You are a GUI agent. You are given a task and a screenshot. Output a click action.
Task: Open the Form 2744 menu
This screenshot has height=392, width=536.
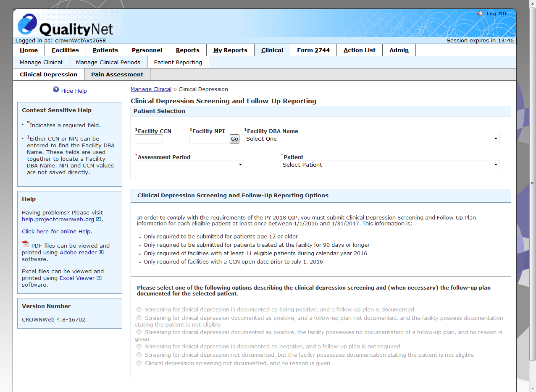pyautogui.click(x=313, y=50)
